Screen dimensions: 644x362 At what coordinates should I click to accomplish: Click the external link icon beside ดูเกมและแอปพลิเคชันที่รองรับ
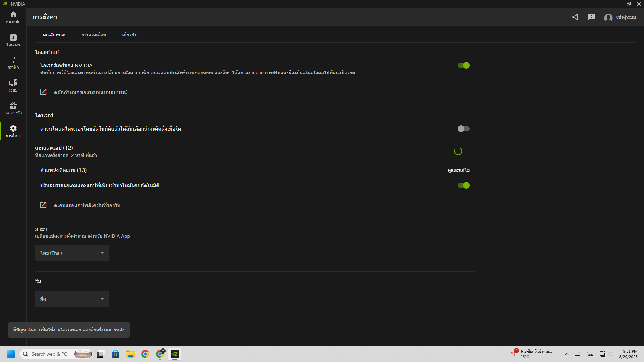[x=43, y=205]
